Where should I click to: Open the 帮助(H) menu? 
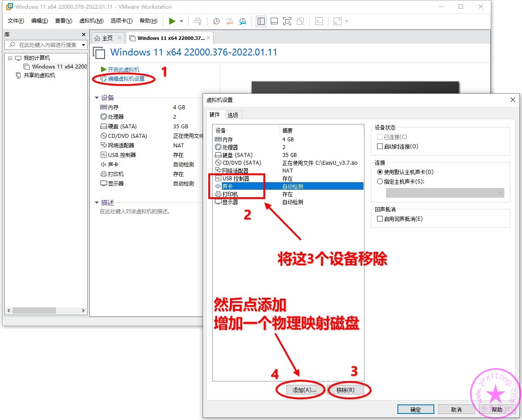(148, 21)
